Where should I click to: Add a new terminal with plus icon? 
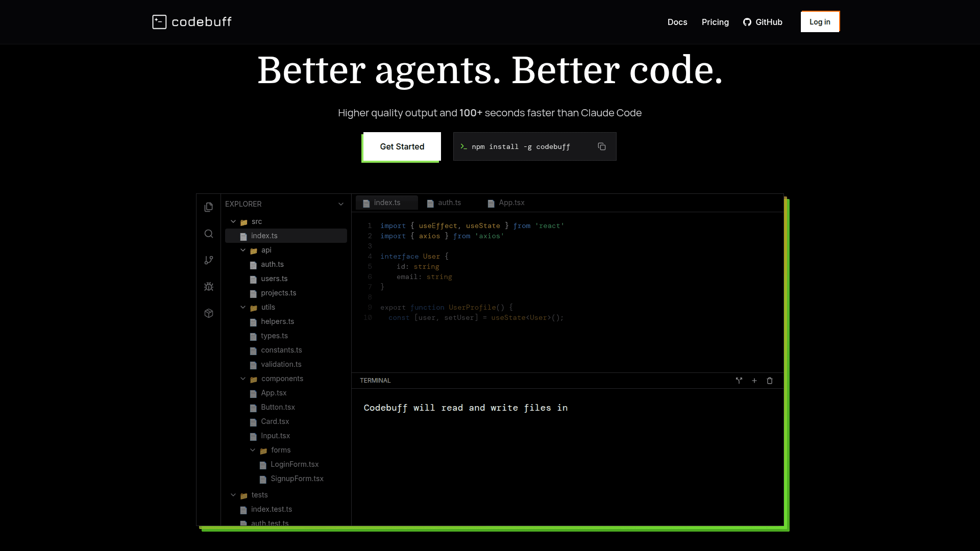754,381
